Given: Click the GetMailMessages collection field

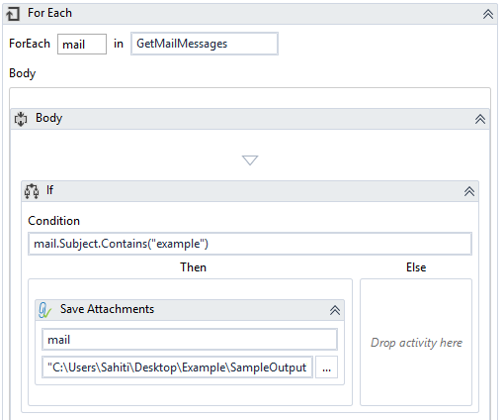Looking at the screenshot, I should (204, 44).
